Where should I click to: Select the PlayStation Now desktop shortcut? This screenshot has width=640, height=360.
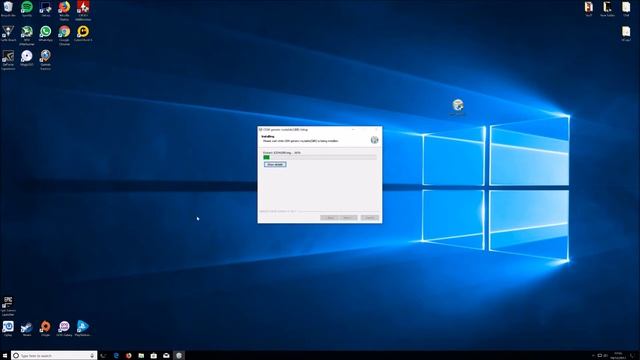83,328
